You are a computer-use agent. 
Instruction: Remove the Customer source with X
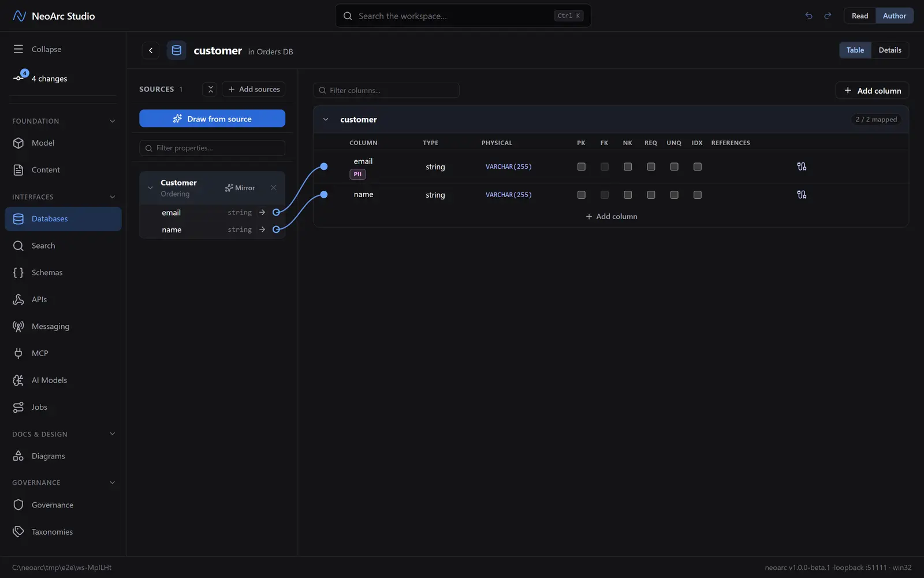(273, 188)
